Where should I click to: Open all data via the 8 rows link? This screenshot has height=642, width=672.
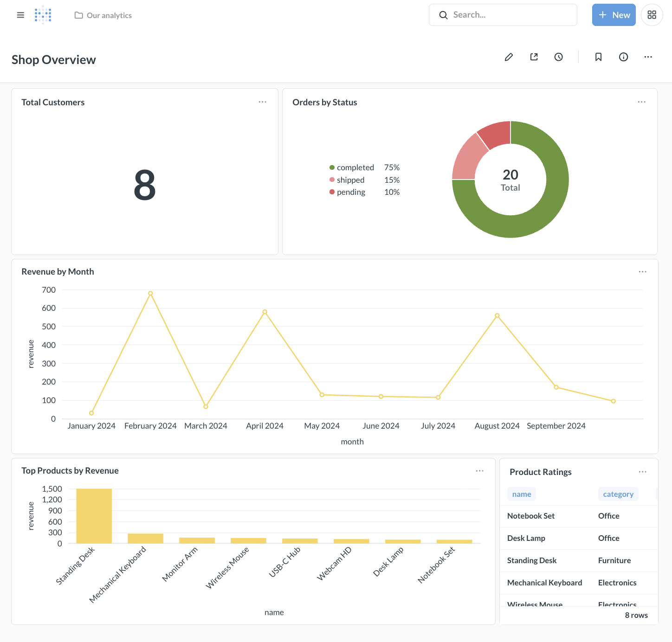(x=636, y=615)
